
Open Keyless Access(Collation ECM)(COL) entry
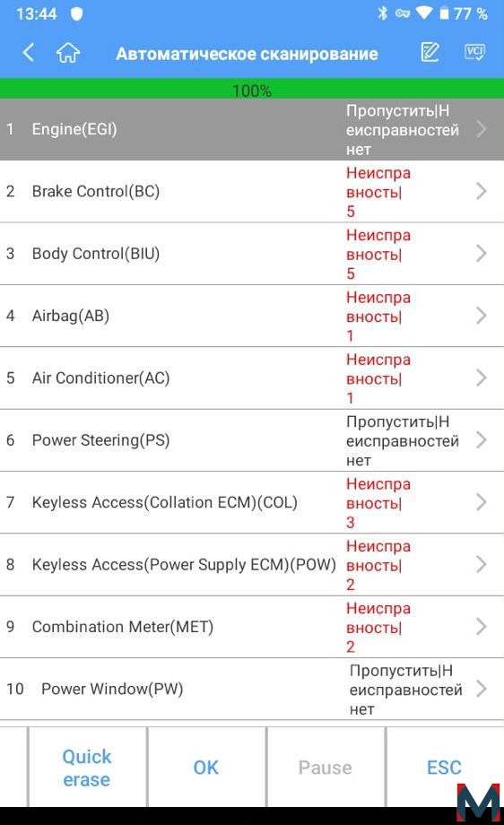click(252, 502)
